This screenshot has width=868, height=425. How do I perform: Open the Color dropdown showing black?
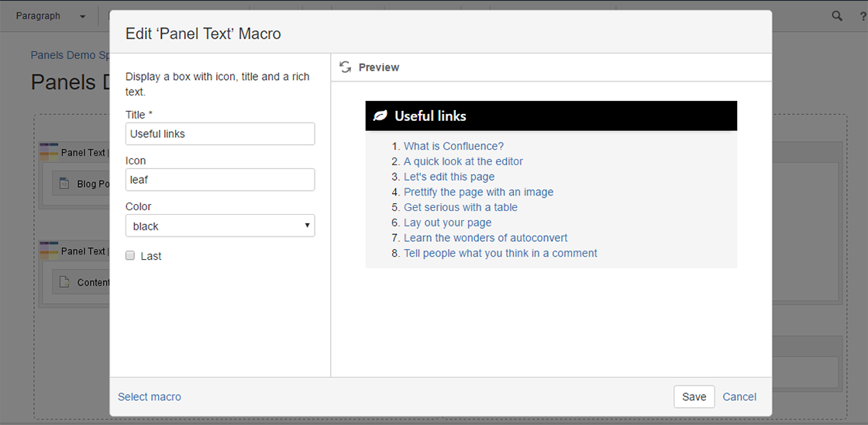click(x=220, y=226)
